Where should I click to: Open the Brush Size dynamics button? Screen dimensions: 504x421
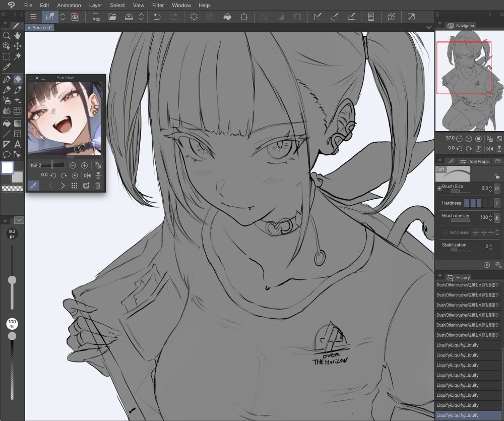click(497, 188)
